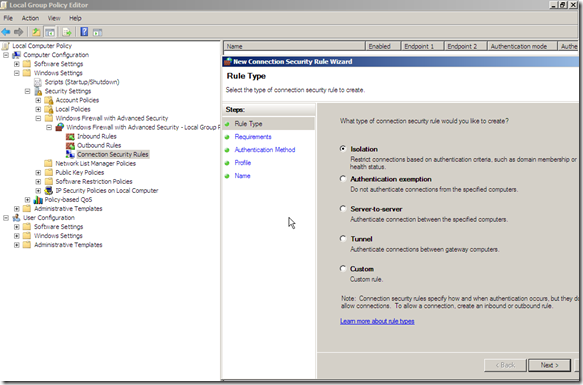
Task: Click the Show/Hide Action Pane toolbar icon
Action: [x=97, y=32]
